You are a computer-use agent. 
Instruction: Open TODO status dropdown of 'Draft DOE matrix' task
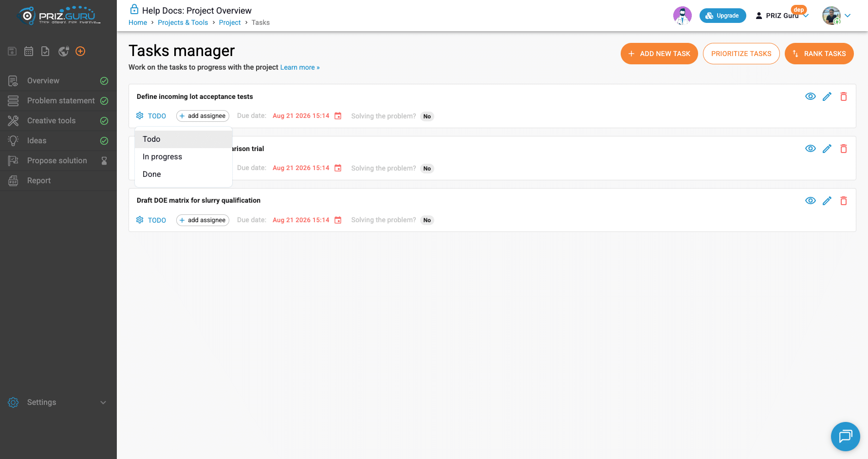151,220
